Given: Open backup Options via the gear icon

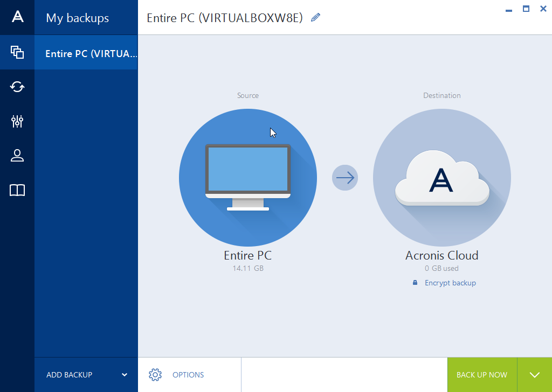Looking at the screenshot, I should click(155, 374).
